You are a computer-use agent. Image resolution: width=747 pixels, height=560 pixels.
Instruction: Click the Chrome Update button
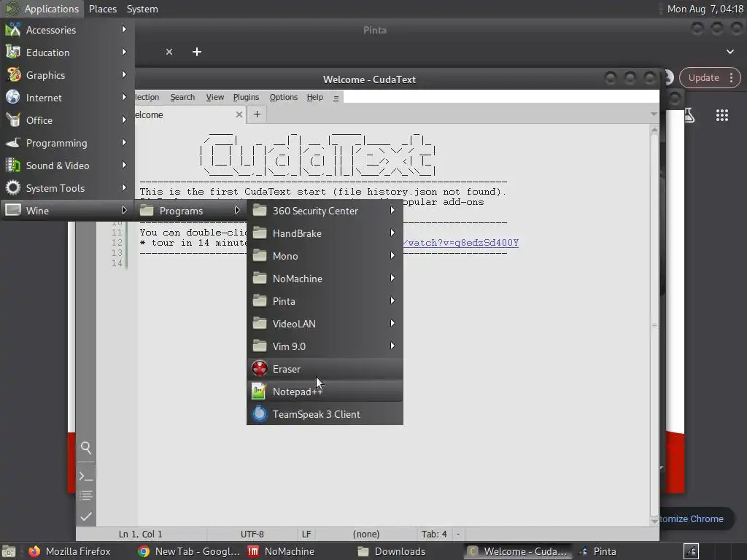(704, 77)
